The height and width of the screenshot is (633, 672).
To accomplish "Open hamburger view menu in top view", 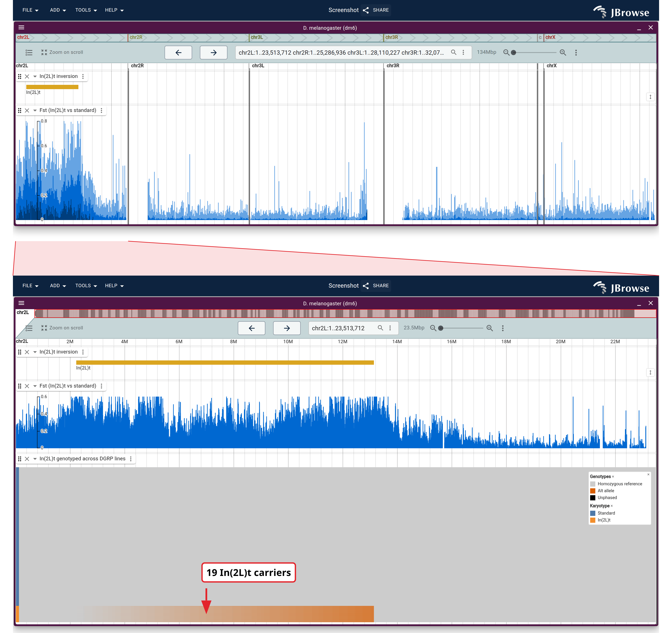I will [x=21, y=27].
